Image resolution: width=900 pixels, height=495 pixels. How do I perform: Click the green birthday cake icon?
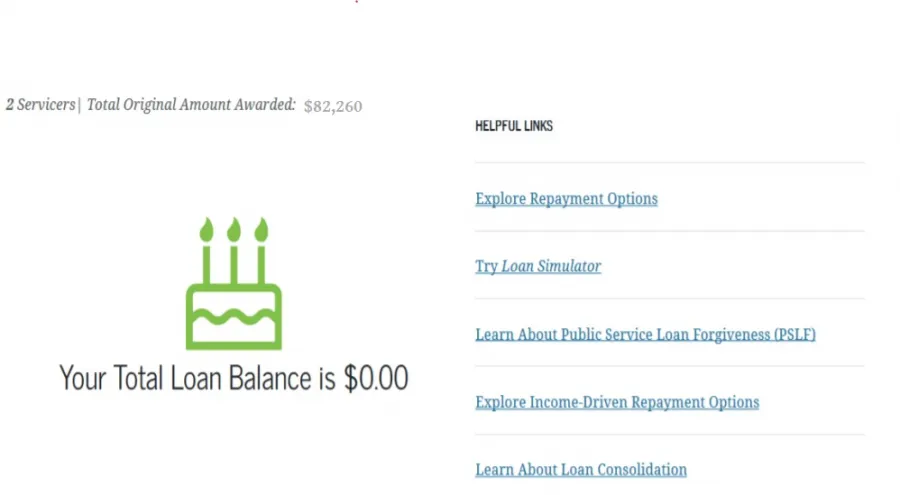coord(234,283)
